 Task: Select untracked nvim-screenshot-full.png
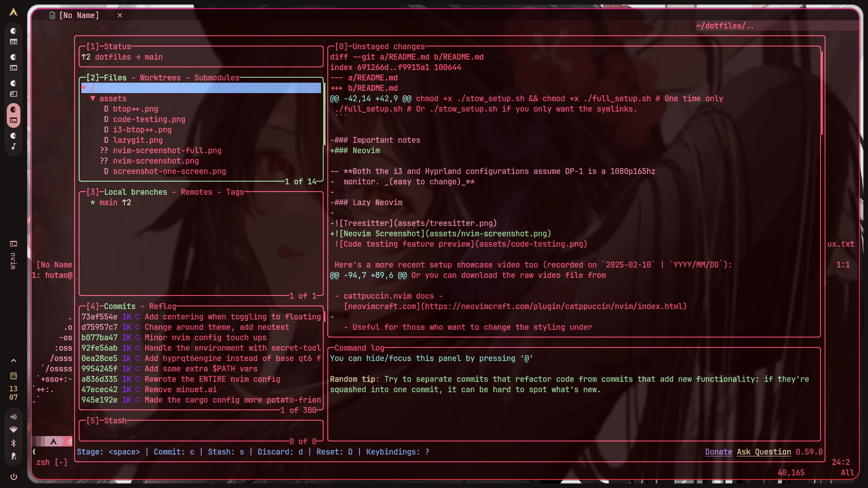tap(201, 150)
